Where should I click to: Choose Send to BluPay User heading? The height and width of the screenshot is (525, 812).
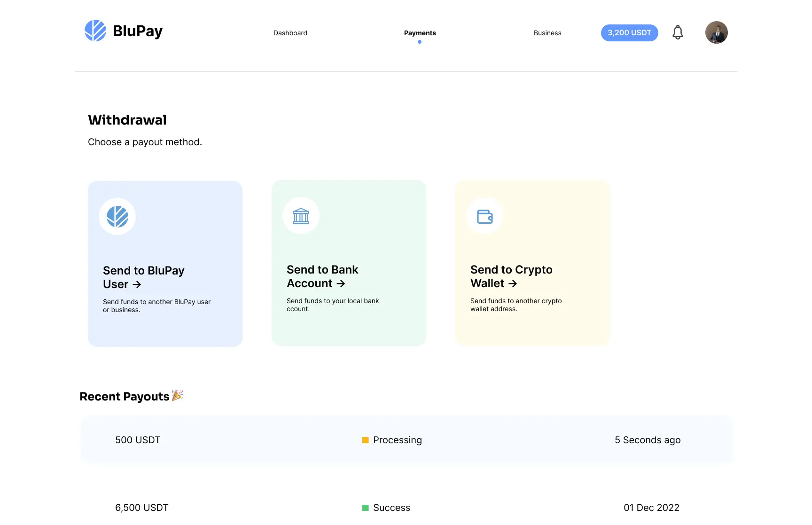pyautogui.click(x=144, y=277)
